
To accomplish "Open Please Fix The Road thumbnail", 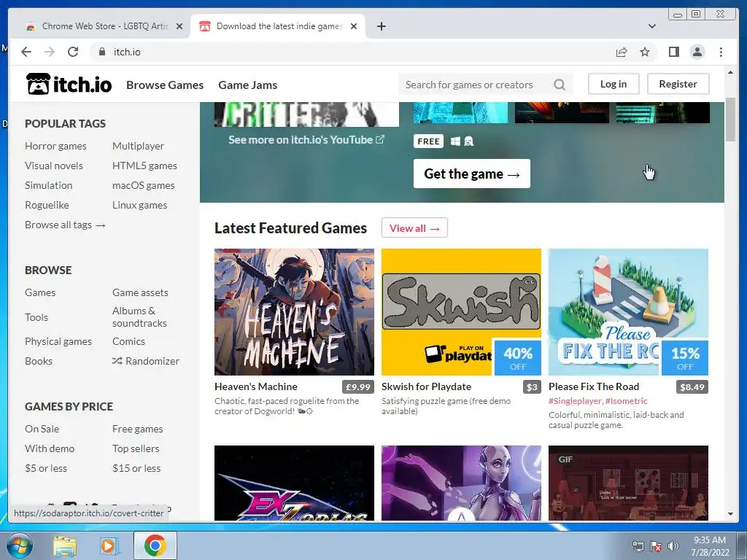I will (x=628, y=312).
